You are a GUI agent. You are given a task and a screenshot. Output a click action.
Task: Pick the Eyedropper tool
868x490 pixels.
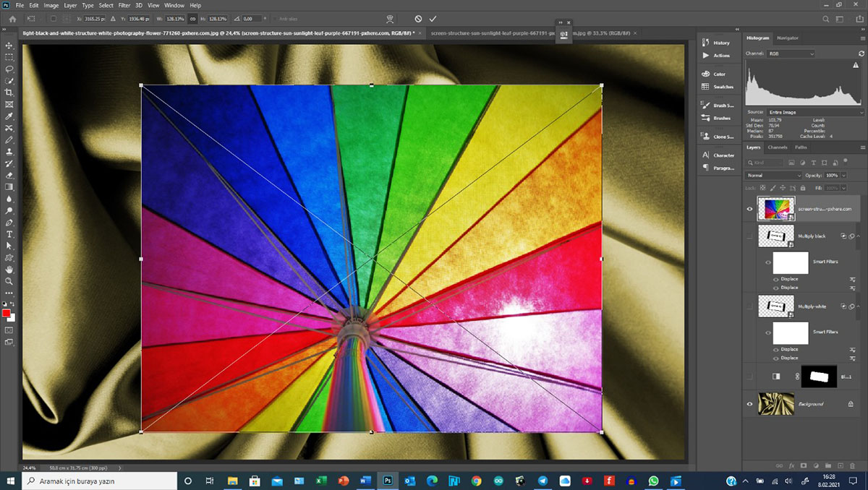[9, 116]
